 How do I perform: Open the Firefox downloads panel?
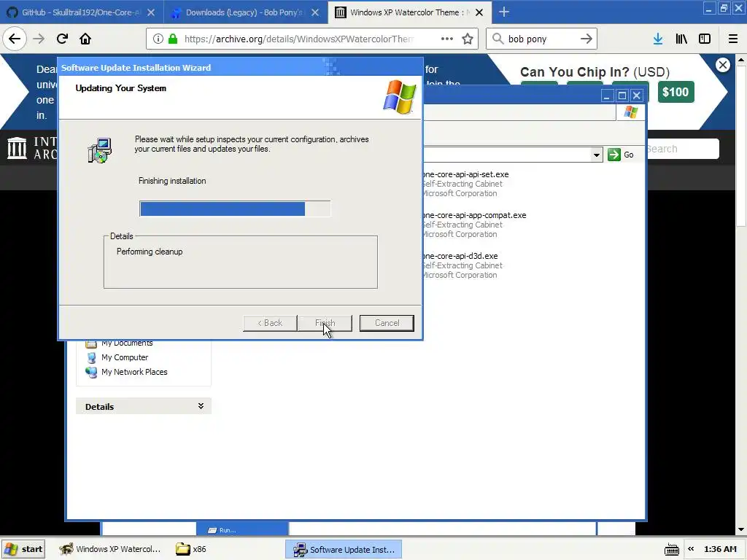tap(658, 39)
